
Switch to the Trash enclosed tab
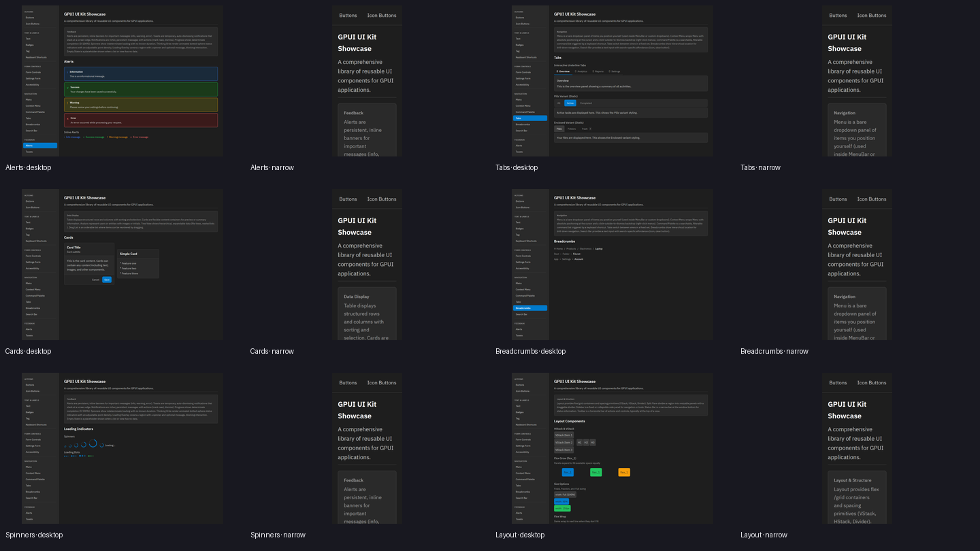point(586,129)
